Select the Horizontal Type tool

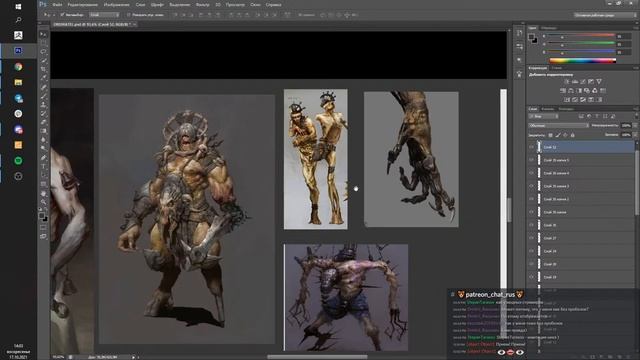(x=43, y=167)
